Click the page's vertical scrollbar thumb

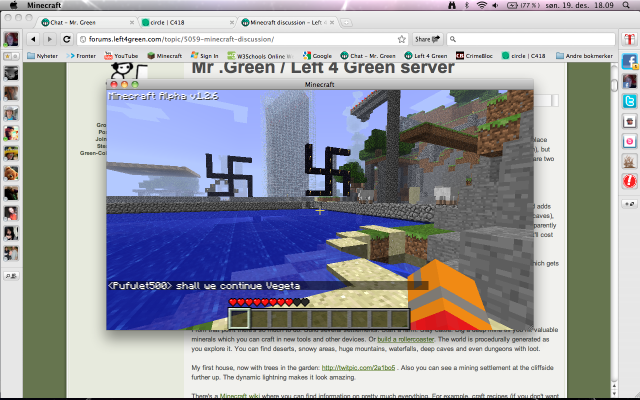pyautogui.click(x=614, y=85)
